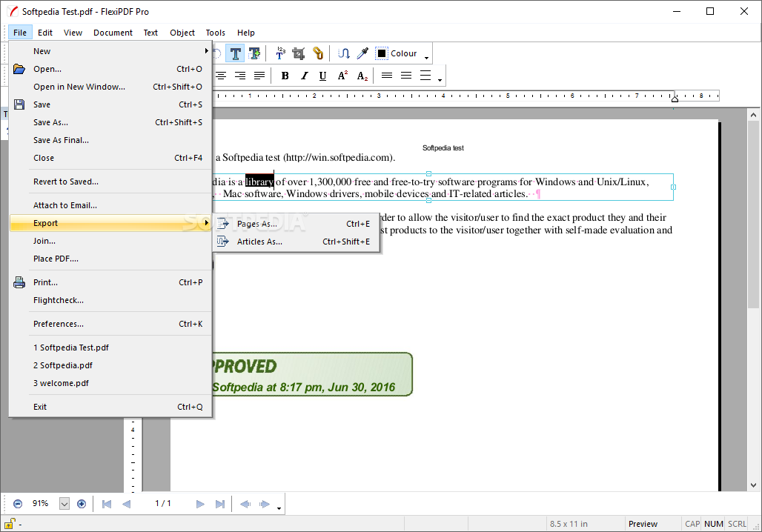Image resolution: width=762 pixels, height=532 pixels.
Task: Choose Flightcheck...
Action: [110, 300]
